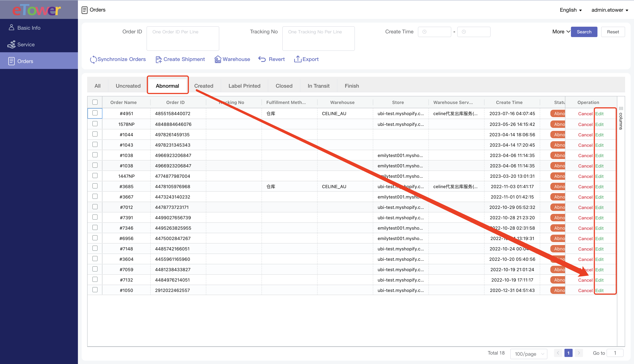
Task: Click clock icon in Create Time start field
Action: pos(424,32)
